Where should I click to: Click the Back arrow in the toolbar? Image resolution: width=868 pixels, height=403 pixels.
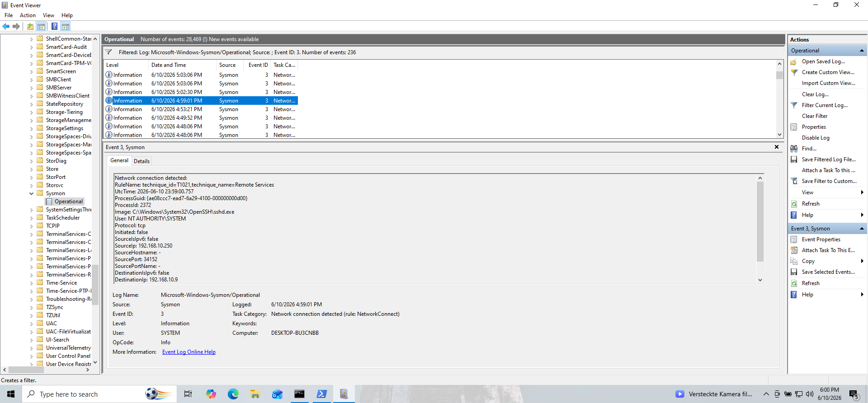tap(6, 27)
